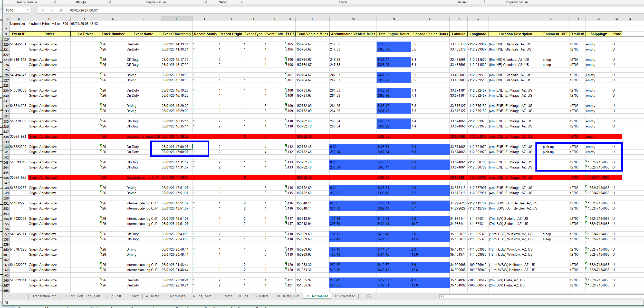
Task: Open the Буфер обмена dialog launcher
Action: tap(54, 2)
